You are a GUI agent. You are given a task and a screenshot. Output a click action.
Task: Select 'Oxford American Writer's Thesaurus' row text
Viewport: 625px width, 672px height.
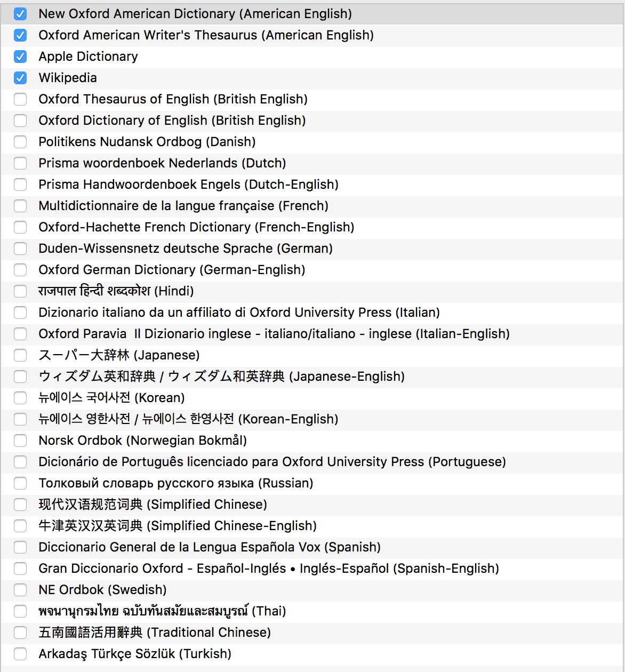206,35
